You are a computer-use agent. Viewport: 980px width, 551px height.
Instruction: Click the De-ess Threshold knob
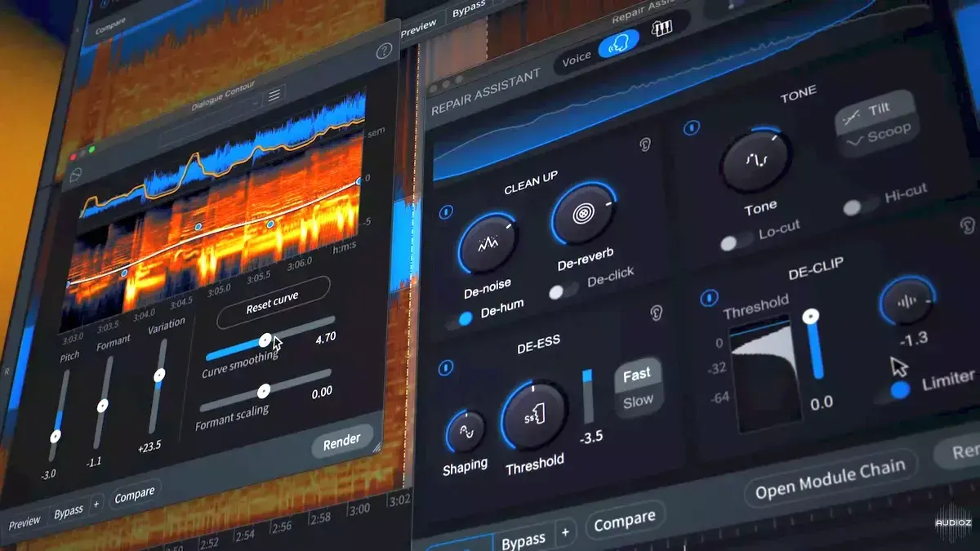[x=534, y=415]
